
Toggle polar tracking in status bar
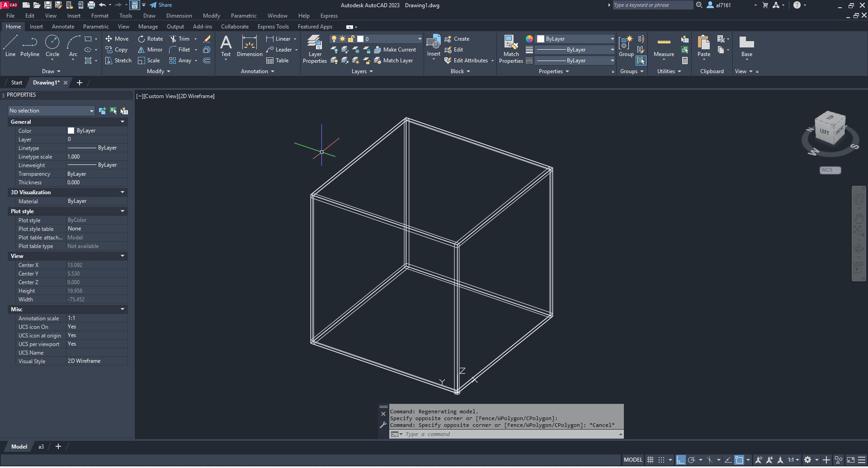pyautogui.click(x=691, y=460)
